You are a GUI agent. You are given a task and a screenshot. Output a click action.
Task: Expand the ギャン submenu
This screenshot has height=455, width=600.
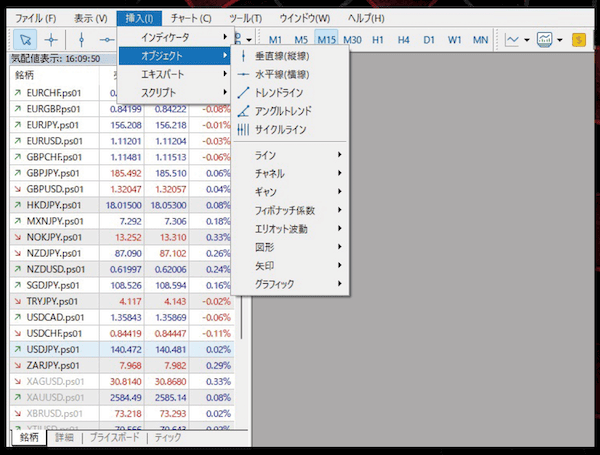click(290, 192)
